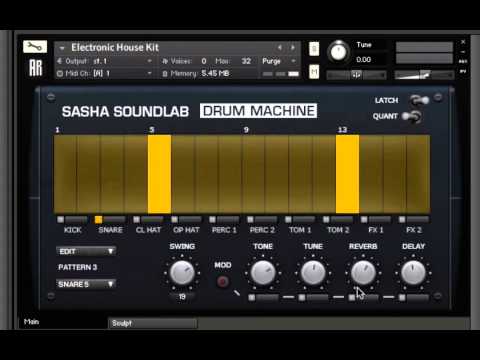This screenshot has height=360, width=480.
Task: Click the Electronic House Kit instrument name
Action: 115,47
